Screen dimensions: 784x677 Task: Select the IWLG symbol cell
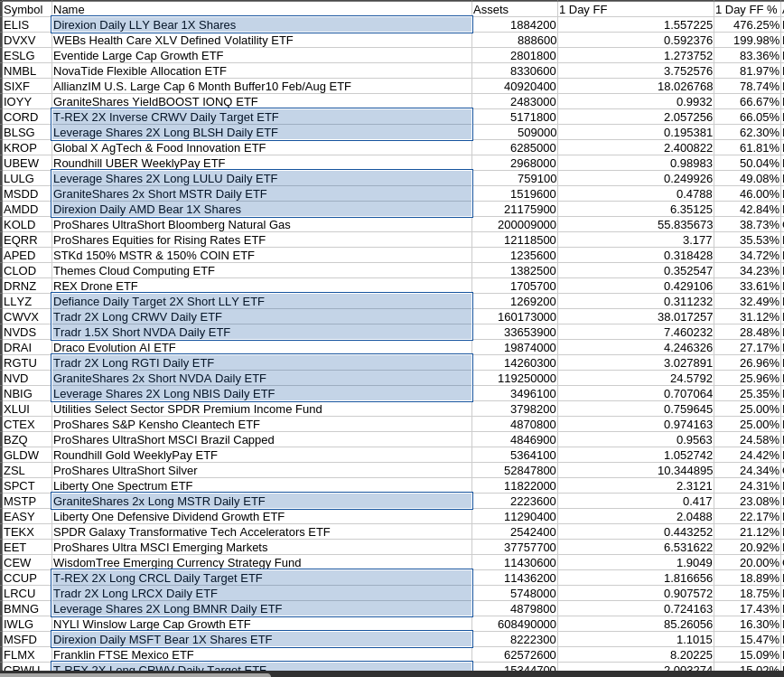click(26, 625)
